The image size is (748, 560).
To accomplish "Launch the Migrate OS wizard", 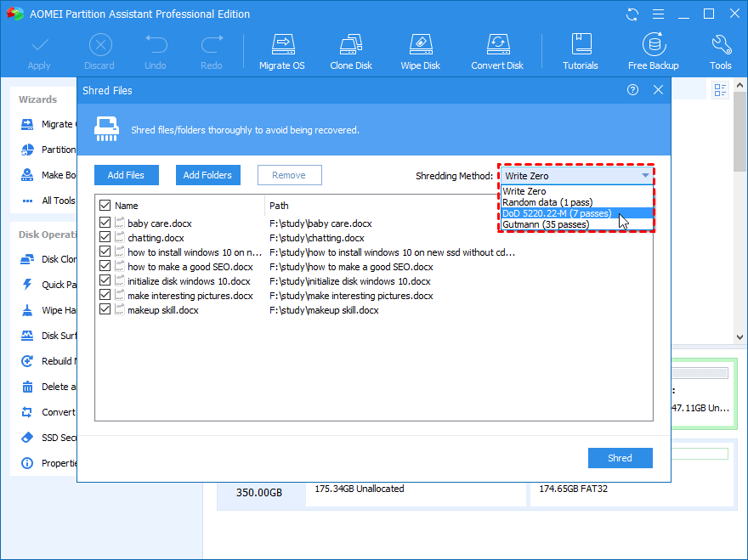I will point(281,49).
